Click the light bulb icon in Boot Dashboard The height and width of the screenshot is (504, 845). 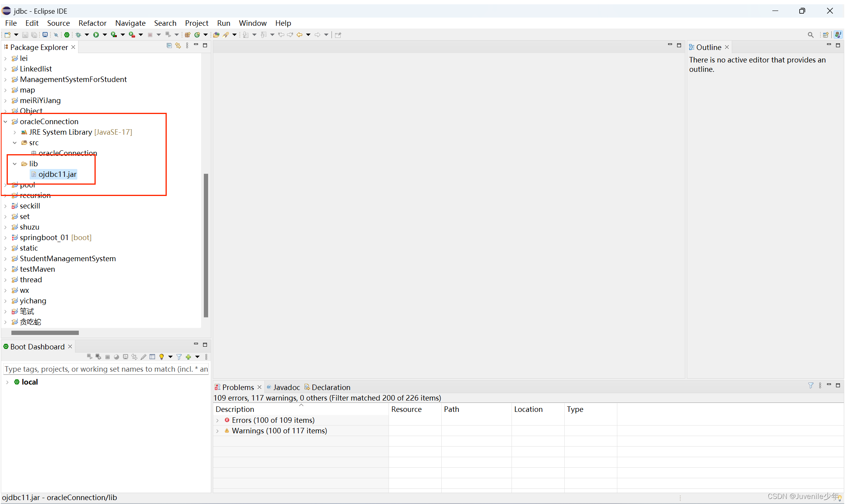[x=161, y=357]
